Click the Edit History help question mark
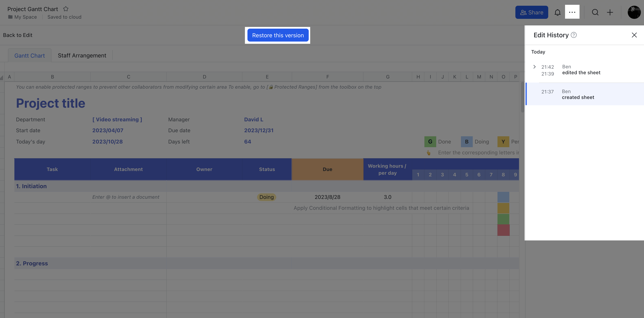Viewport: 644px width, 318px height. click(574, 35)
